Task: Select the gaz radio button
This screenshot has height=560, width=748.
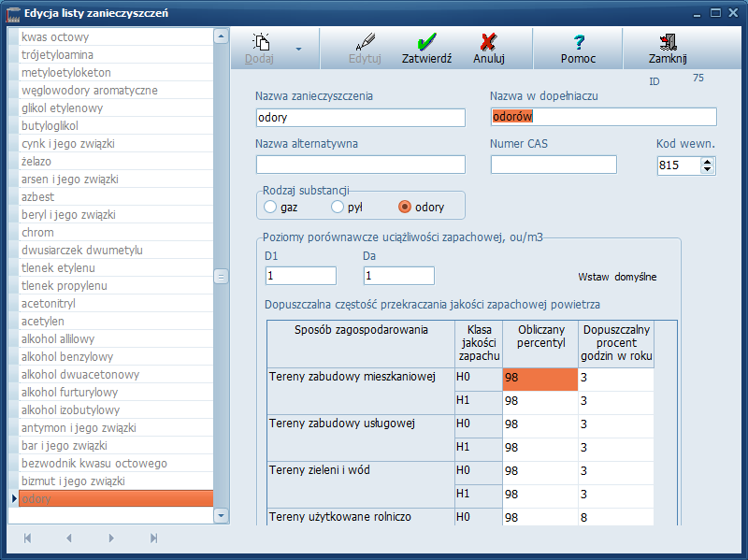Action: click(270, 207)
